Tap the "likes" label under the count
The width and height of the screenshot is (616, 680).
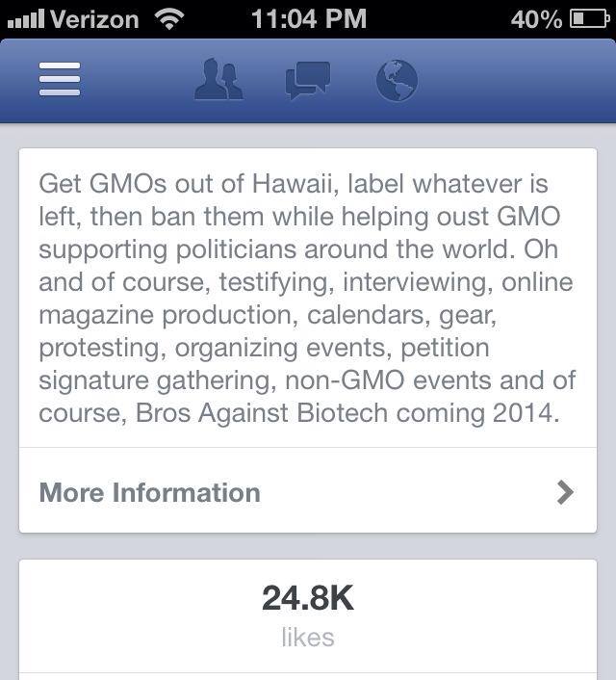click(x=308, y=637)
